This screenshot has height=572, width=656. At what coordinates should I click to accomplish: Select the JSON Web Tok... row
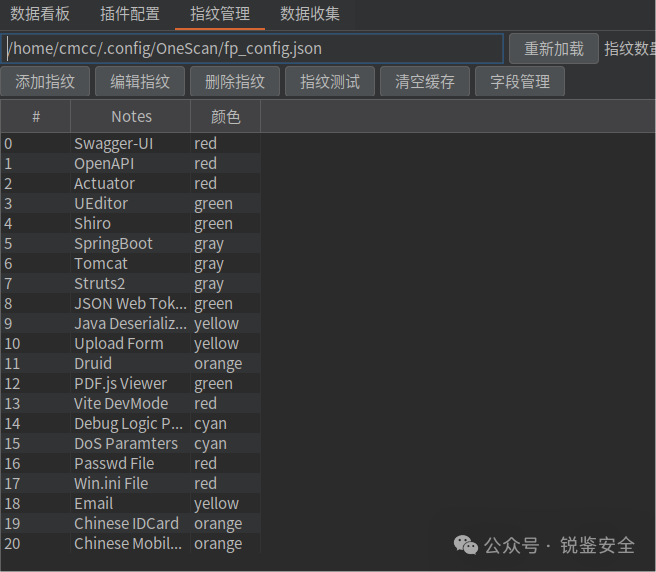click(x=131, y=304)
